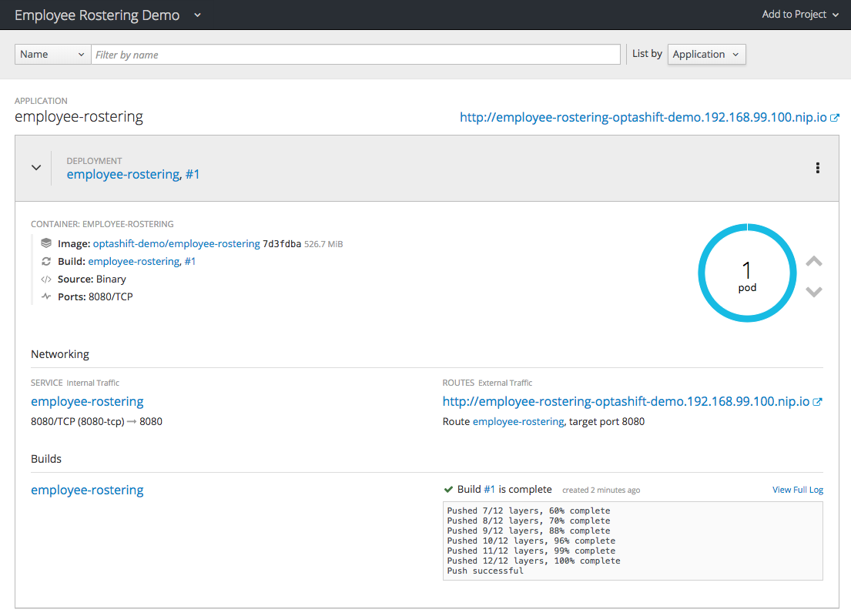
Task: Click external link icon beside routes URL
Action: pyautogui.click(x=818, y=401)
